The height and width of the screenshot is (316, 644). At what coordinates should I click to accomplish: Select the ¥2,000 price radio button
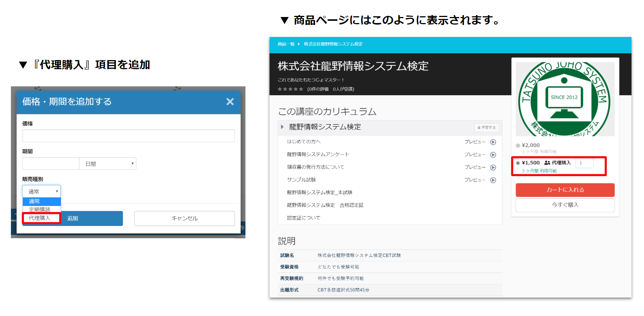pyautogui.click(x=518, y=146)
